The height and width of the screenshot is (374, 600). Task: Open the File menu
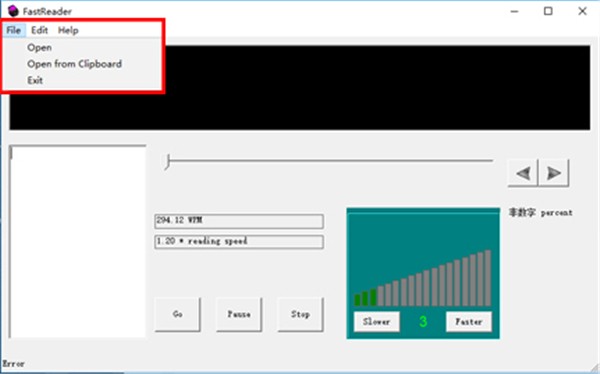(x=14, y=30)
